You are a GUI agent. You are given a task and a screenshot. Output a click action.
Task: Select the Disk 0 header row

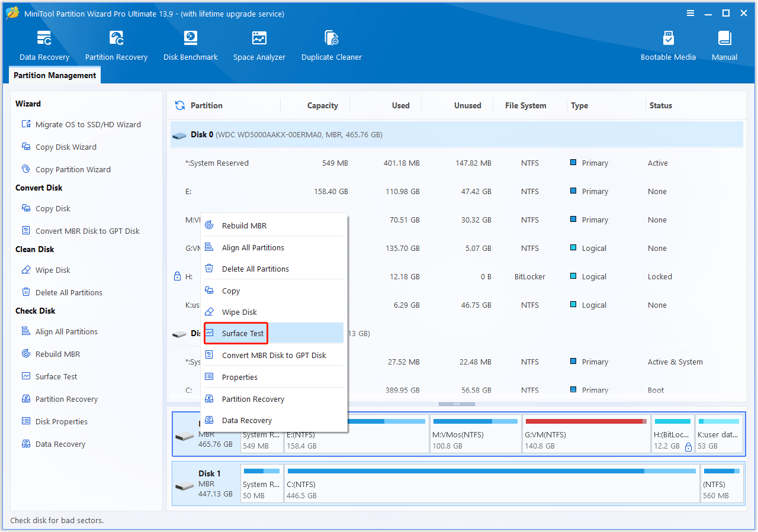click(x=457, y=134)
